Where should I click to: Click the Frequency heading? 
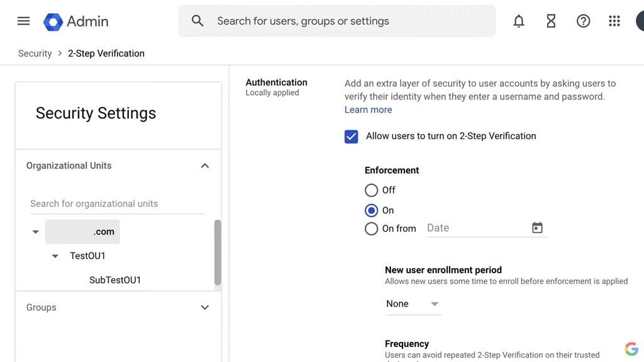click(x=407, y=344)
